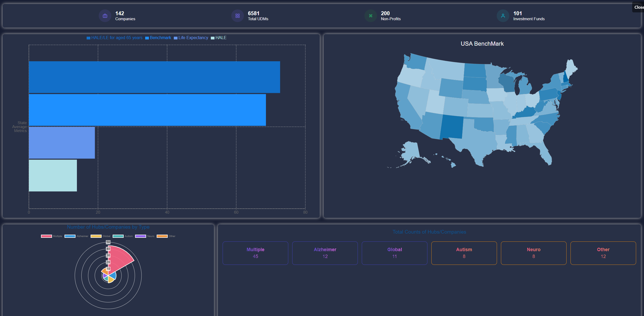Hide the HALE legend series
The height and width of the screenshot is (316, 644).
(x=218, y=38)
